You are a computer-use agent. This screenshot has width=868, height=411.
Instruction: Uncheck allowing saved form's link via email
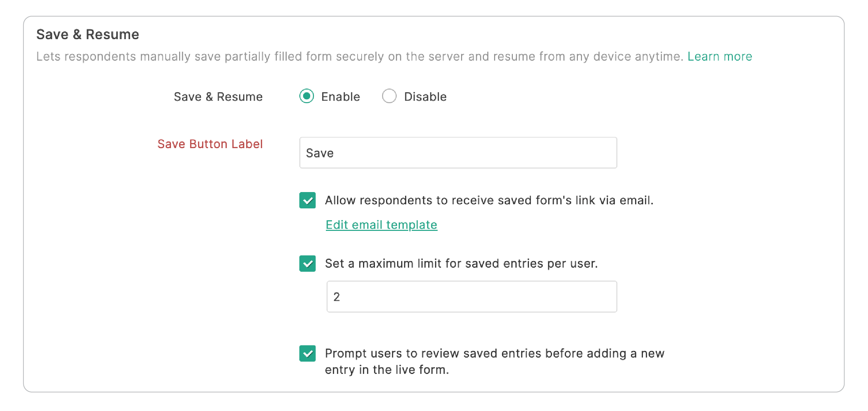pos(307,201)
